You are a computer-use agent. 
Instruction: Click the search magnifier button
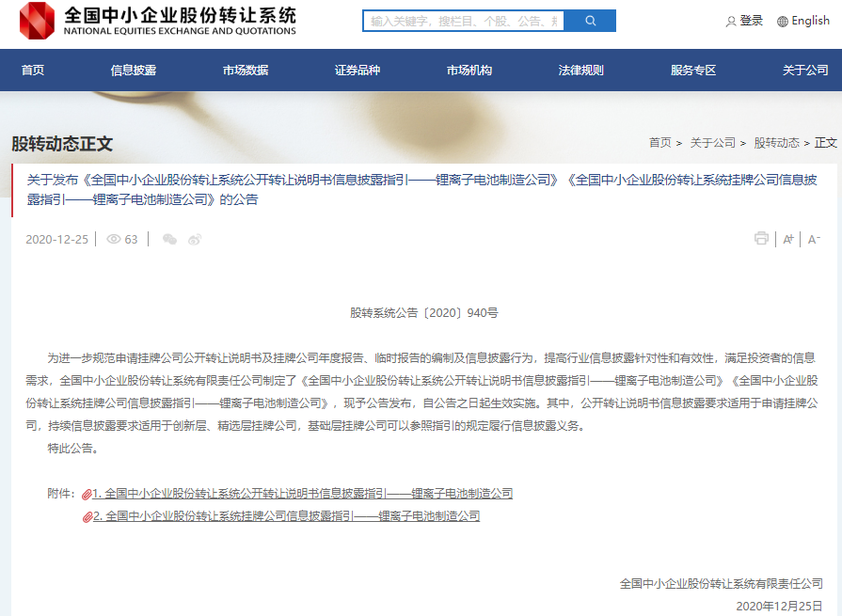pos(590,20)
